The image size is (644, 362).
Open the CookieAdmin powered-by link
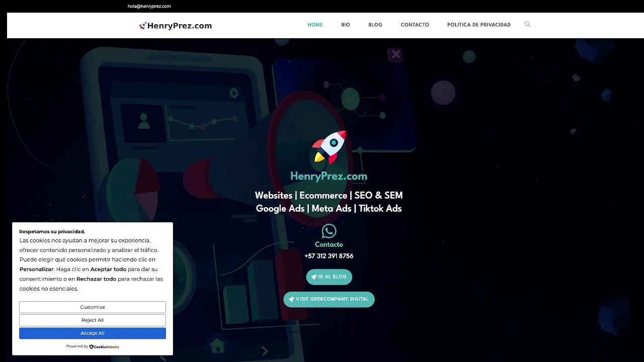coord(104,346)
